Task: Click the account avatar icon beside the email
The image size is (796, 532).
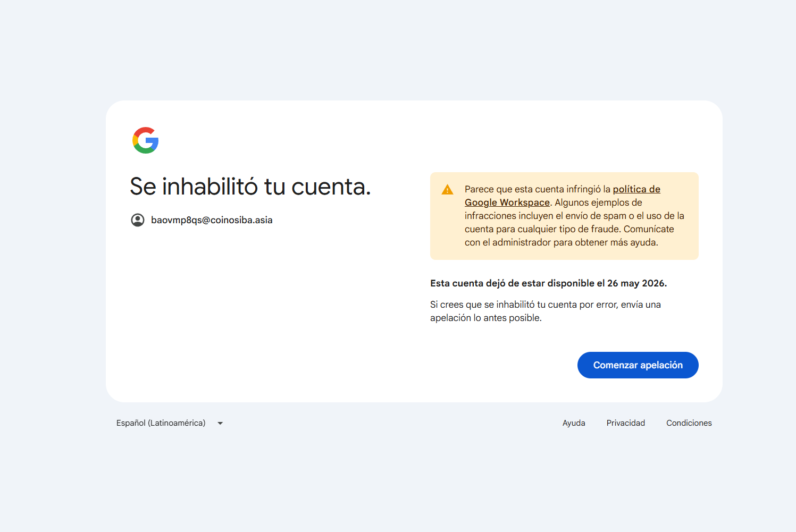Action: click(x=138, y=220)
